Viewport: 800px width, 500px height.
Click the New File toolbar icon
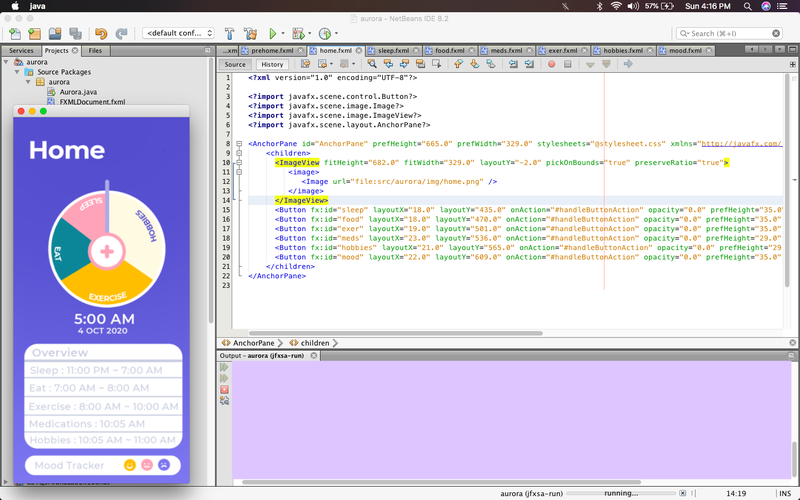click(x=15, y=34)
